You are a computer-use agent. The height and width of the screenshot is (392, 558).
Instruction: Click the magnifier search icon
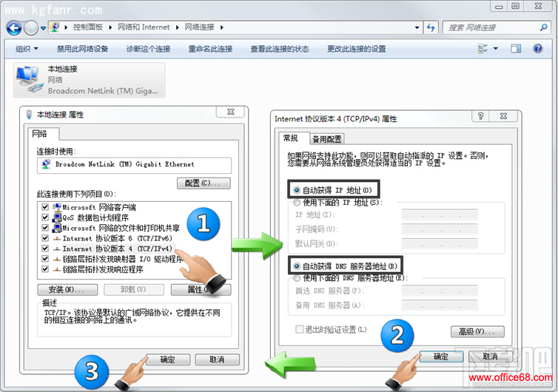pyautogui.click(x=543, y=27)
